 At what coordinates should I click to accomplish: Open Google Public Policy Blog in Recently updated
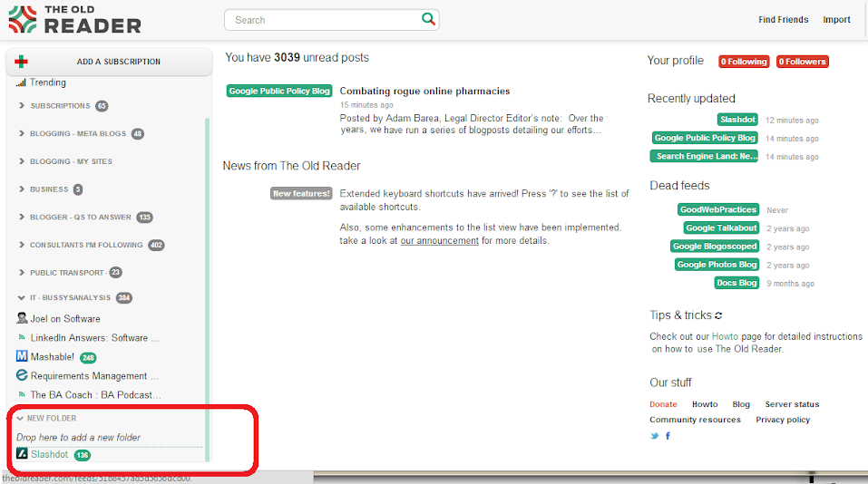click(704, 138)
